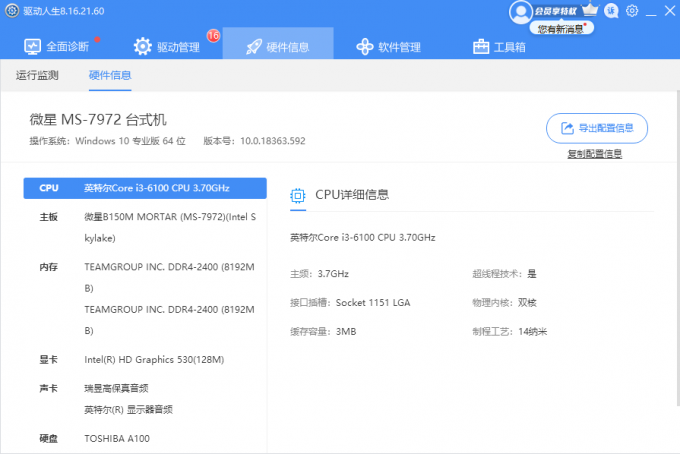Click the monitor diagnosis icon

pyautogui.click(x=33, y=46)
